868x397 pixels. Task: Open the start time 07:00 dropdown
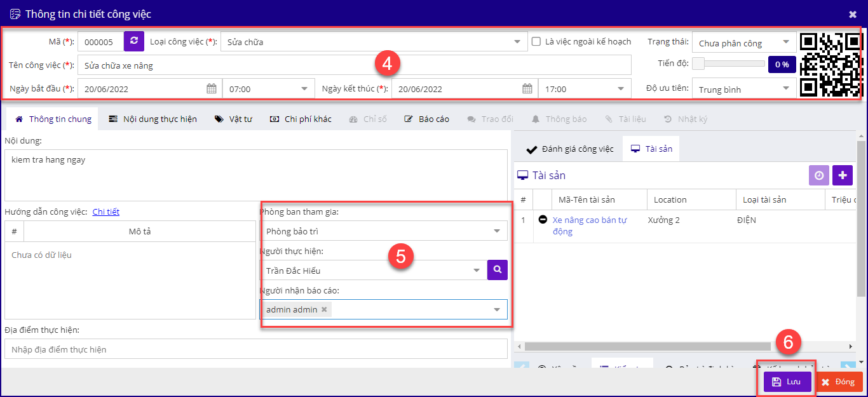[x=304, y=89]
